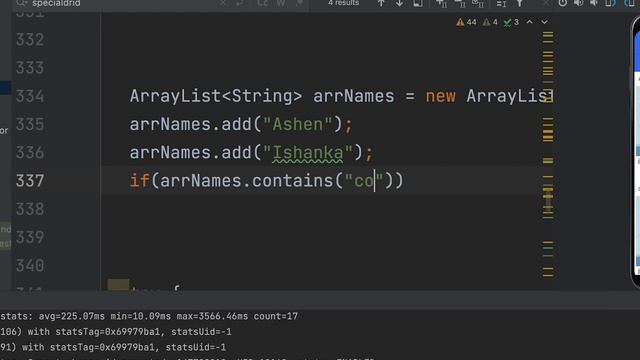Viewport: 640px width, 360px height.
Task: Go to next highlighted error chevron
Action: click(x=544, y=22)
